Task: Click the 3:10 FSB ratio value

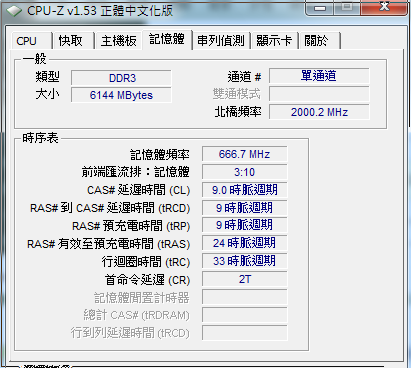Action: [244, 172]
